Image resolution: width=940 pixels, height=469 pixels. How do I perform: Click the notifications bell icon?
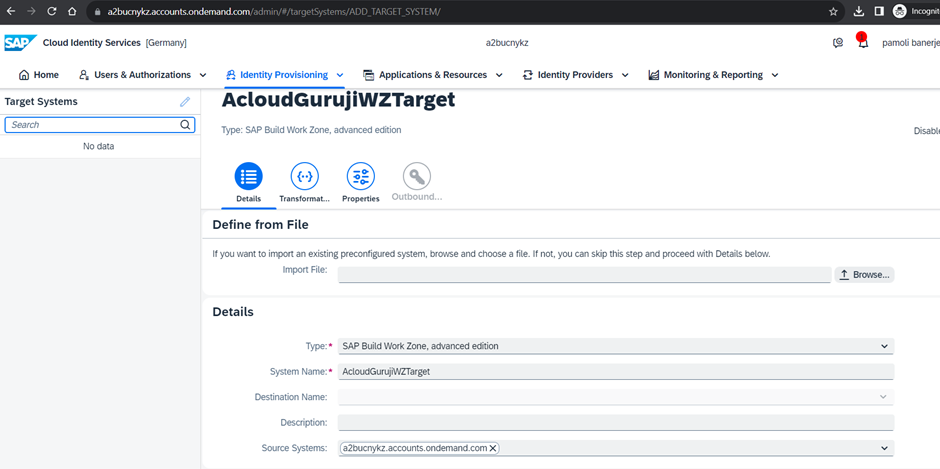tap(862, 43)
